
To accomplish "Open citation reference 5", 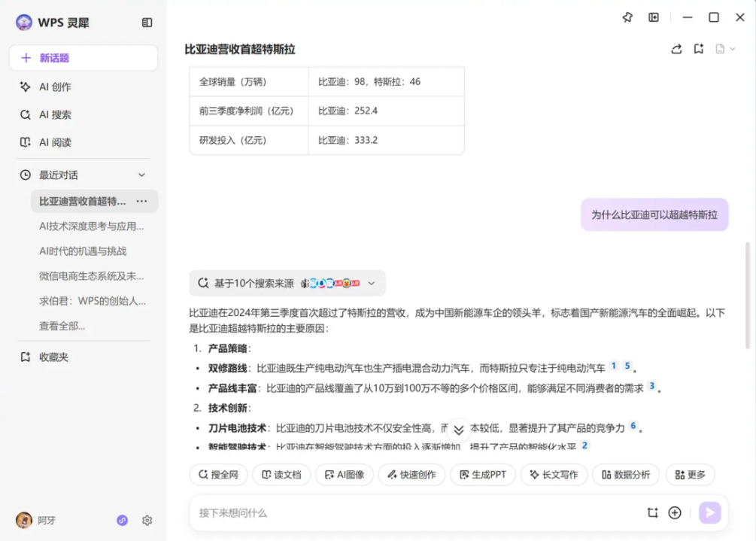I will [627, 366].
